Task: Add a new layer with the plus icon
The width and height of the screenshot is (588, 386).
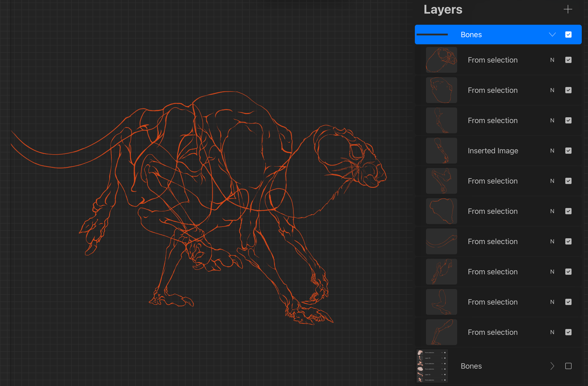Action: click(568, 9)
